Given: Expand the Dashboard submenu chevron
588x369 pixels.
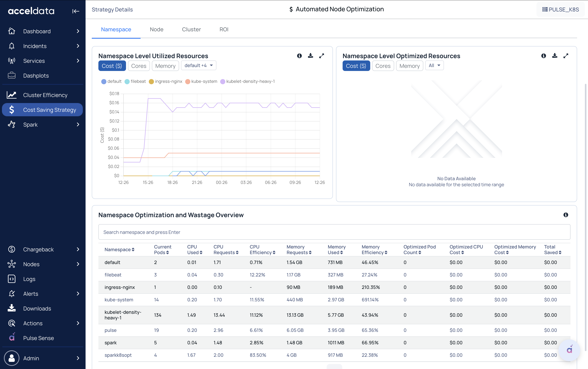Looking at the screenshot, I should coord(78,31).
